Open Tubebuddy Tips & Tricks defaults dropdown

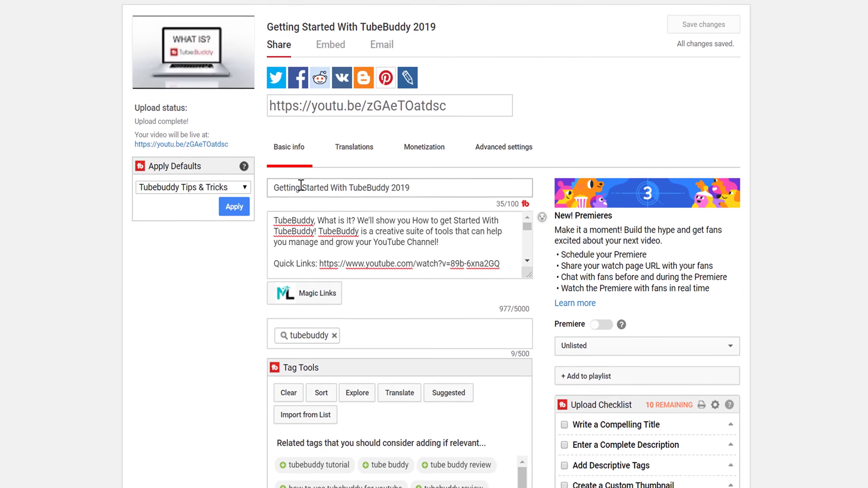[193, 187]
